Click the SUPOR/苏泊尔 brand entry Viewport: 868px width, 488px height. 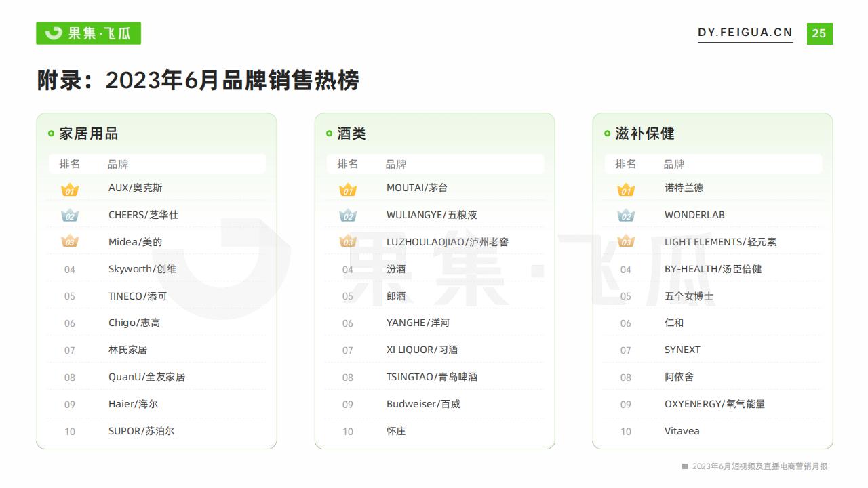(x=141, y=431)
